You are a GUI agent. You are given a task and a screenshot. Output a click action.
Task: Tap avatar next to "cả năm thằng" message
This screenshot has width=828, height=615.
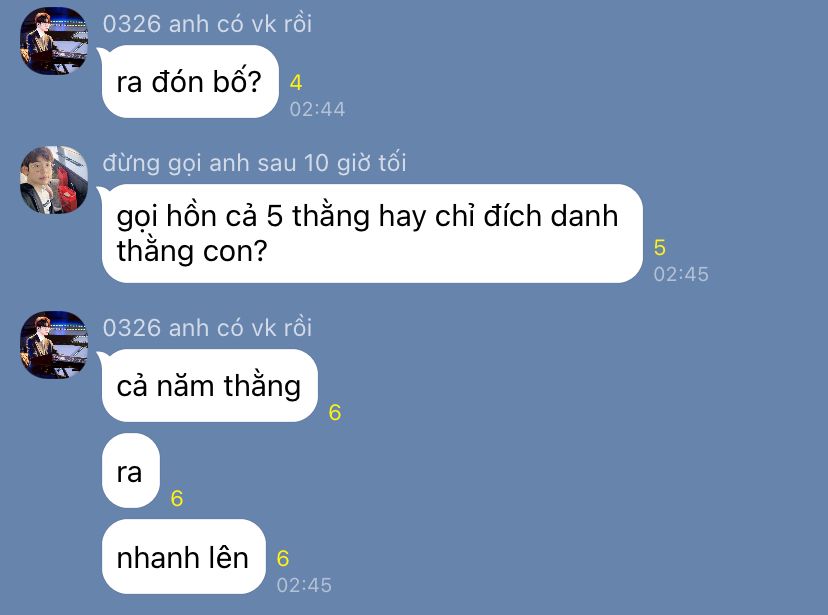(x=54, y=345)
